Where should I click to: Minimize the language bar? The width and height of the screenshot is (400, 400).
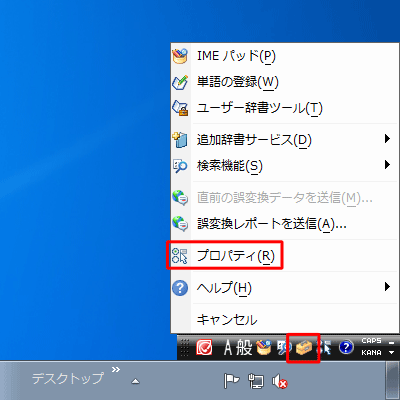(x=392, y=342)
